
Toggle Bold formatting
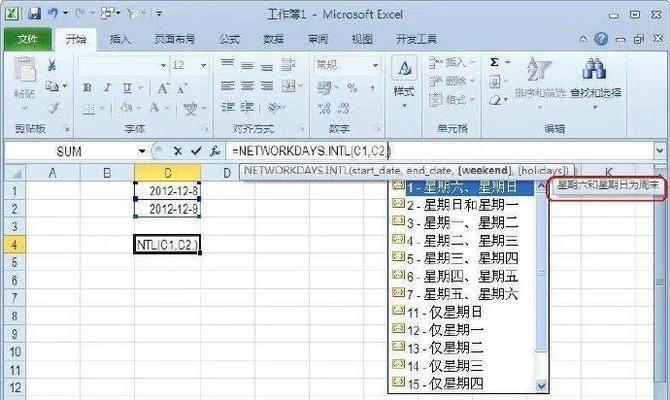88,88
